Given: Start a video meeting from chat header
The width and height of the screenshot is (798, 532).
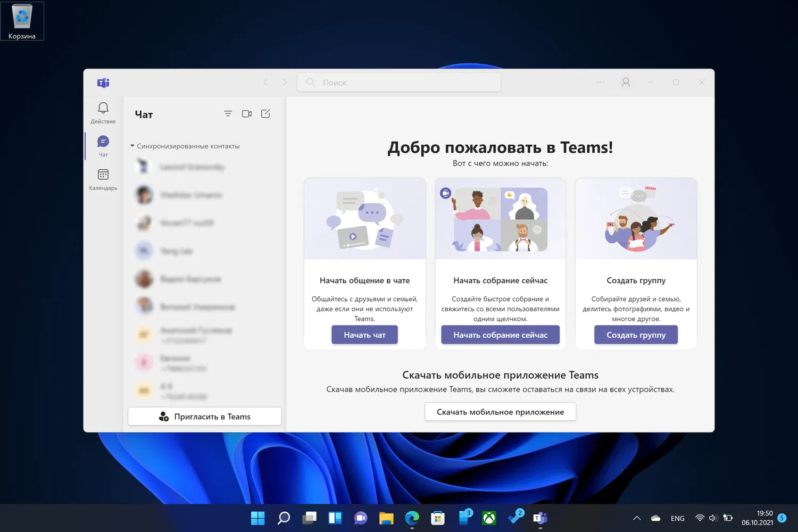Looking at the screenshot, I should [x=247, y=114].
